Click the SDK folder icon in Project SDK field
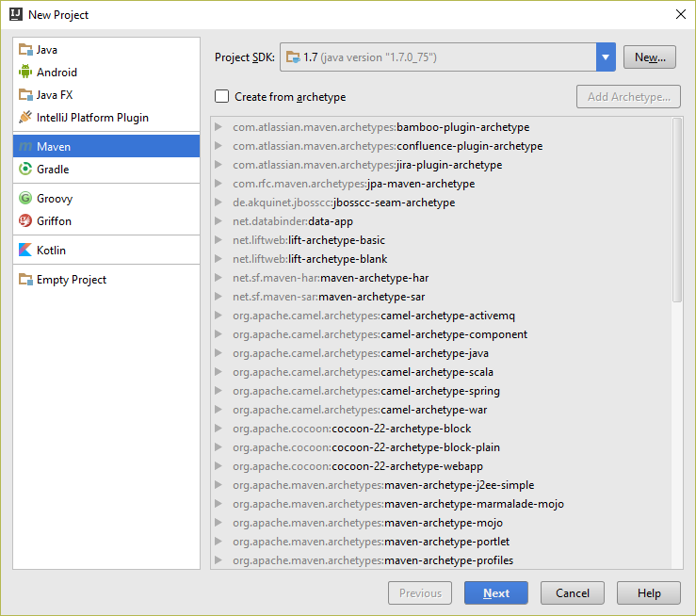 pyautogui.click(x=293, y=57)
